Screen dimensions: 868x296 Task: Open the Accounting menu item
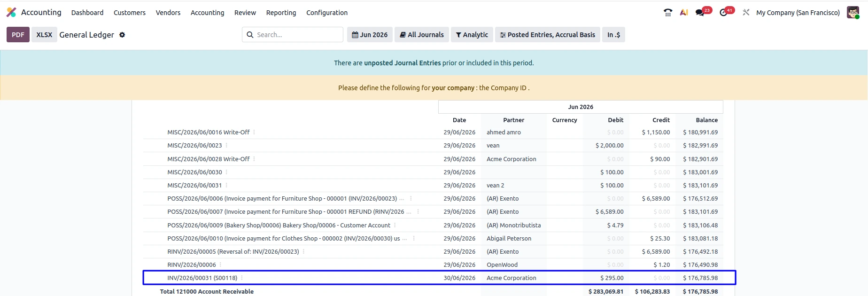[x=208, y=13]
